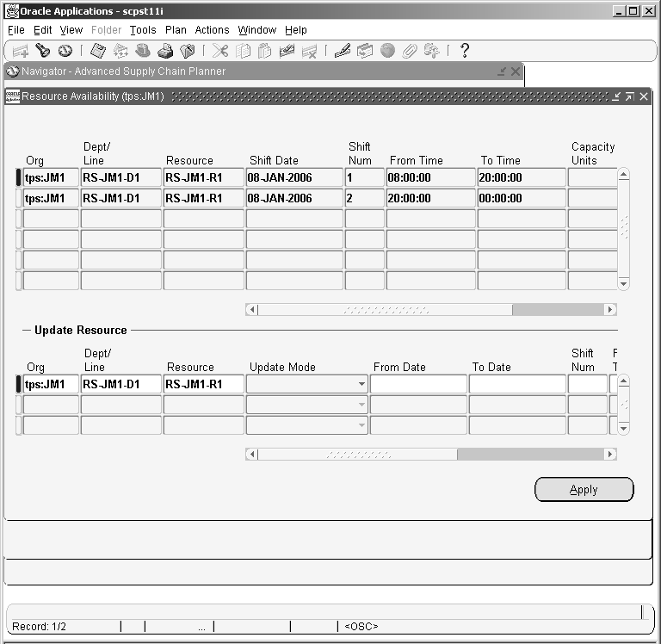This screenshot has width=661, height=644.
Task: Open Update Mode dropdown in third update row
Action: pyautogui.click(x=361, y=425)
